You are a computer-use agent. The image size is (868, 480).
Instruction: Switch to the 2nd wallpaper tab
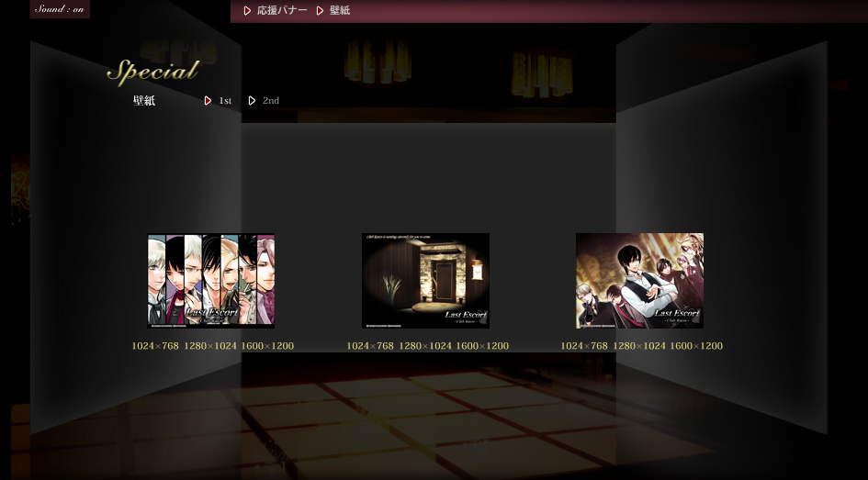point(270,101)
